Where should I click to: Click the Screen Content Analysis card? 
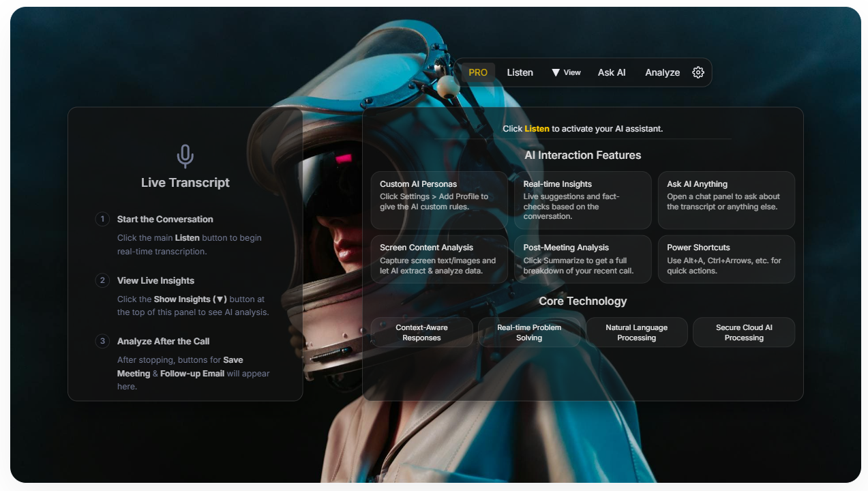[439, 259]
